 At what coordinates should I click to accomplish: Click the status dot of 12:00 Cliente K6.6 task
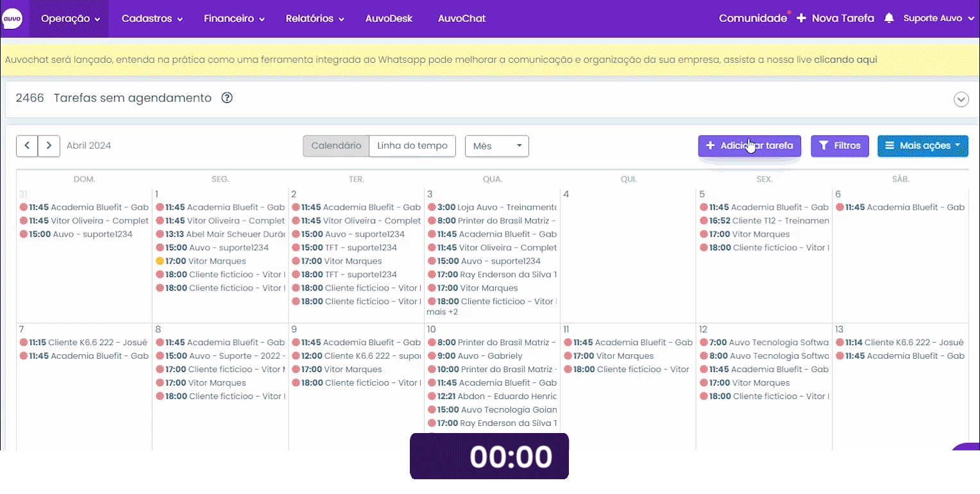point(296,355)
